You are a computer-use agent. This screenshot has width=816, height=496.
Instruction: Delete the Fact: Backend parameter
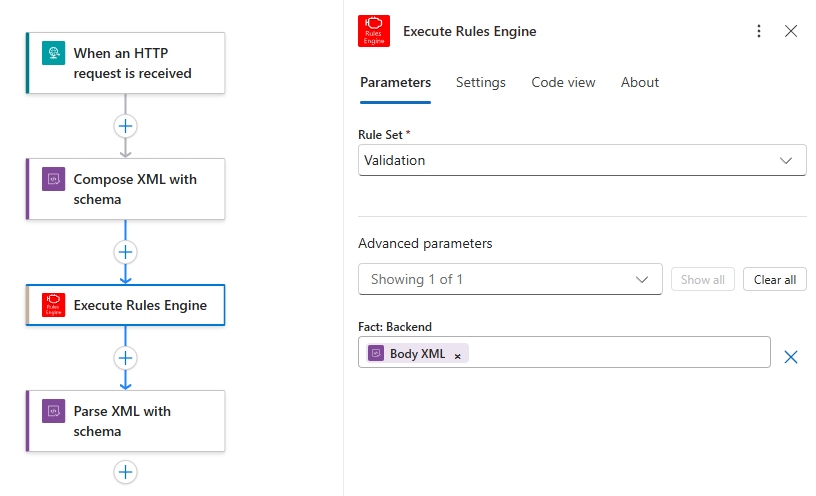pyautogui.click(x=790, y=357)
